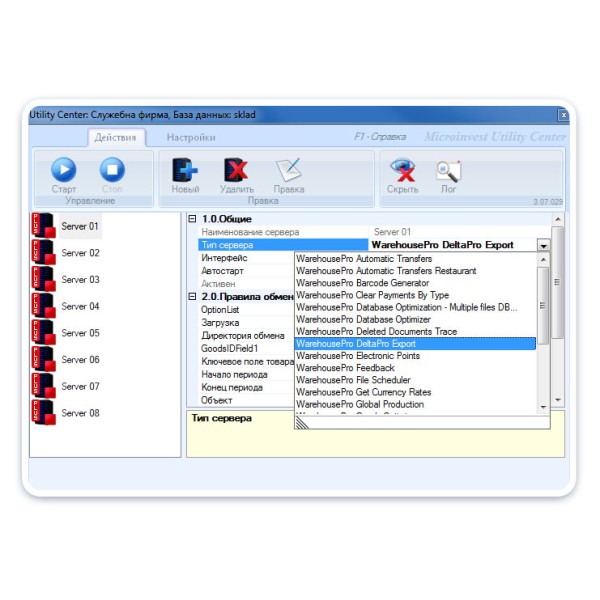Screen dimensions: 600x600
Task: Click the Стоп stop icon
Action: pos(112,170)
